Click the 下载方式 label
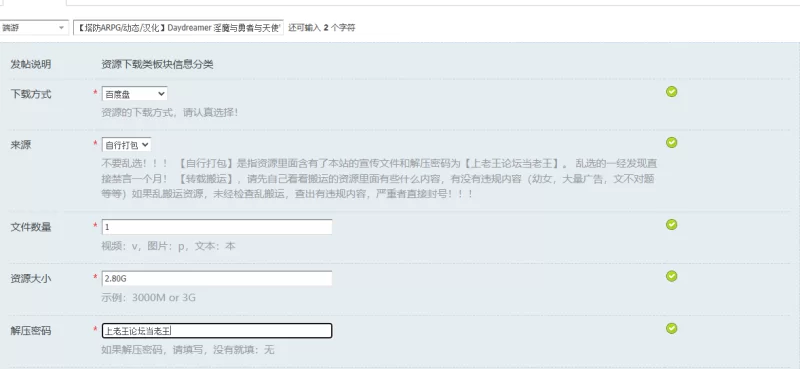 pyautogui.click(x=31, y=94)
